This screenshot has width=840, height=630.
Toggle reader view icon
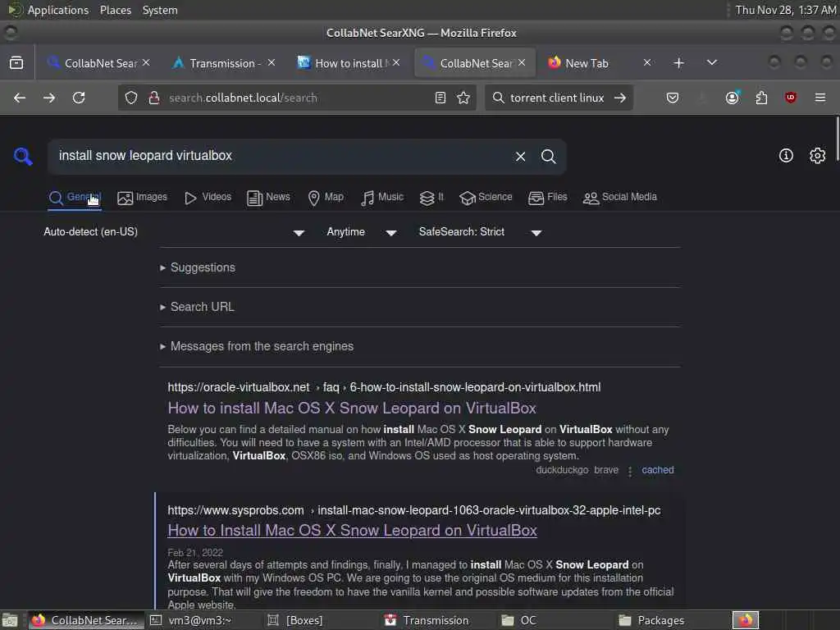pos(441,98)
